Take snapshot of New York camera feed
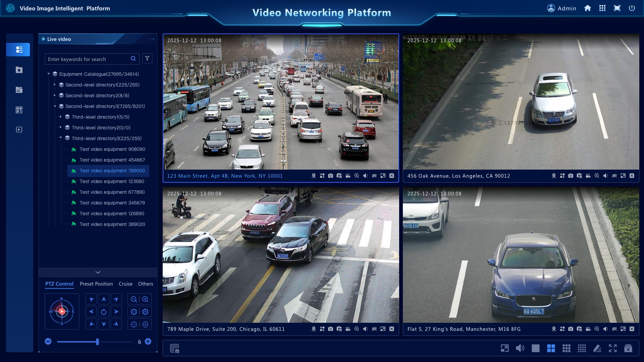This screenshot has height=362, width=644. coord(330,176)
